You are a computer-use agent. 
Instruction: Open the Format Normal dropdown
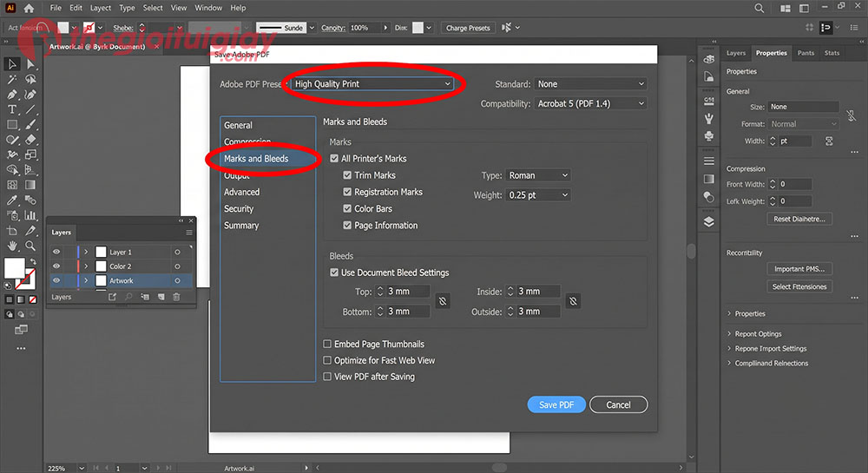click(803, 124)
